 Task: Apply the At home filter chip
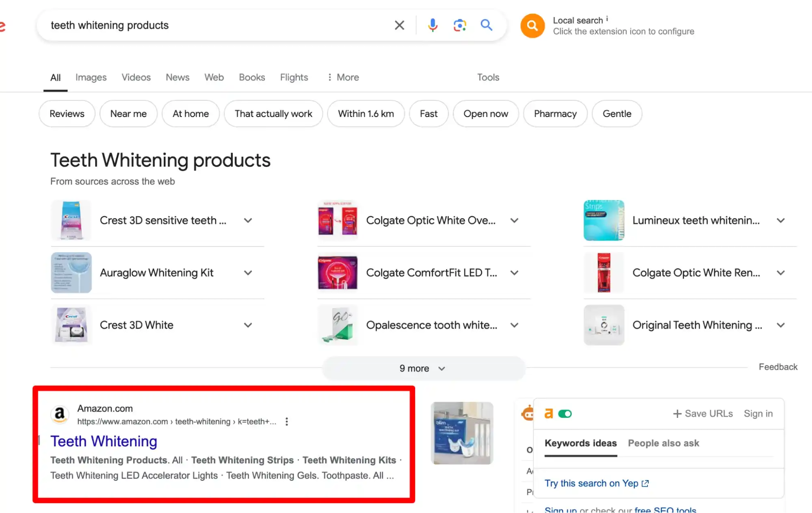[x=191, y=114]
